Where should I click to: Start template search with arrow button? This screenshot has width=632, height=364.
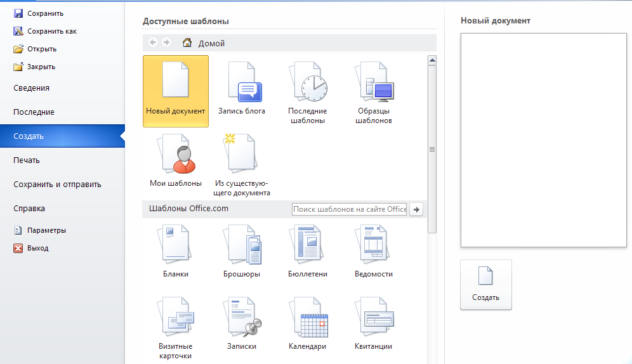point(416,209)
